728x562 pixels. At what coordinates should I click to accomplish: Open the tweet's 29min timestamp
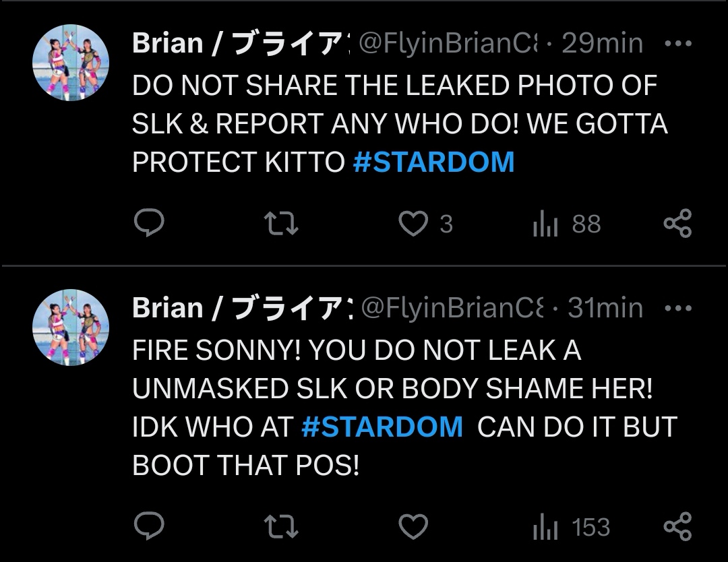602,44
